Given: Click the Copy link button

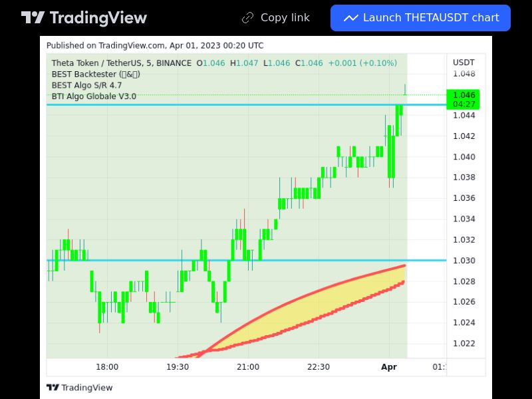Looking at the screenshot, I should (275, 18).
